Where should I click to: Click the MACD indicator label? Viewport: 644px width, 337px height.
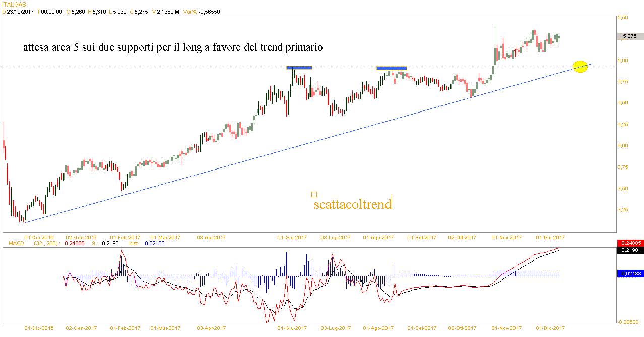(x=10, y=243)
